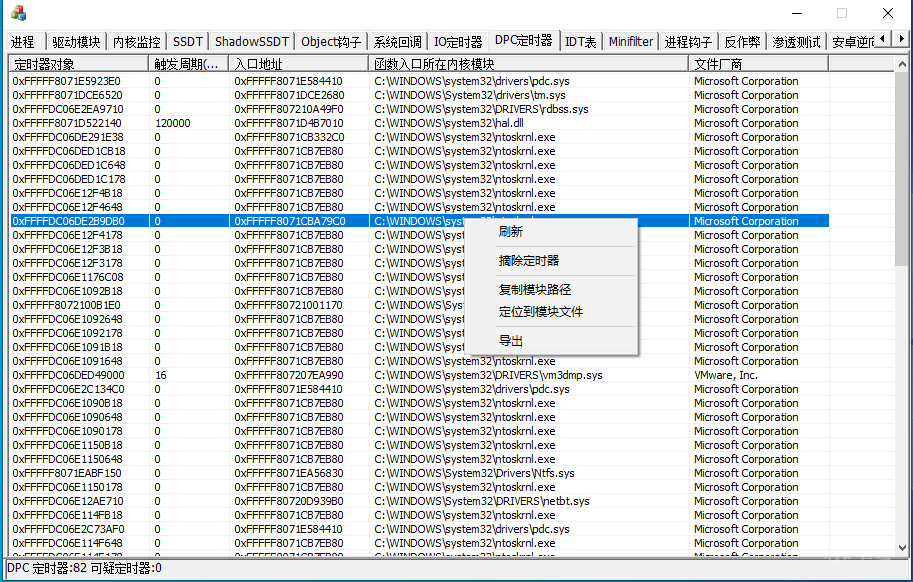Sort by the 文件厂商 column header

pyautogui.click(x=758, y=63)
